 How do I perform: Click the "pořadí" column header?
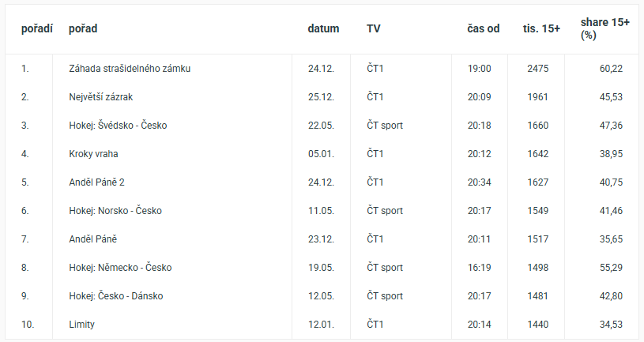click(x=36, y=28)
